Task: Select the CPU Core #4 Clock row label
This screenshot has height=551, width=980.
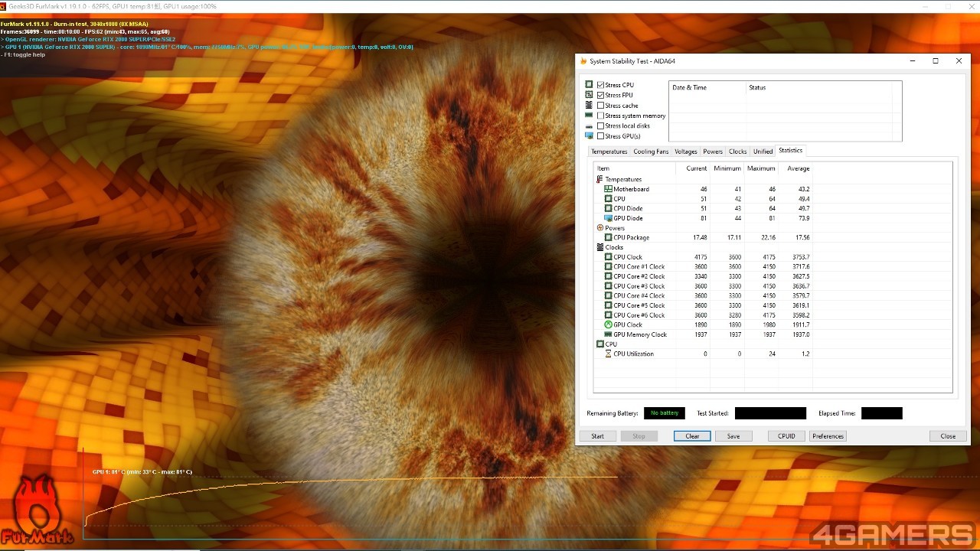Action: (x=639, y=295)
